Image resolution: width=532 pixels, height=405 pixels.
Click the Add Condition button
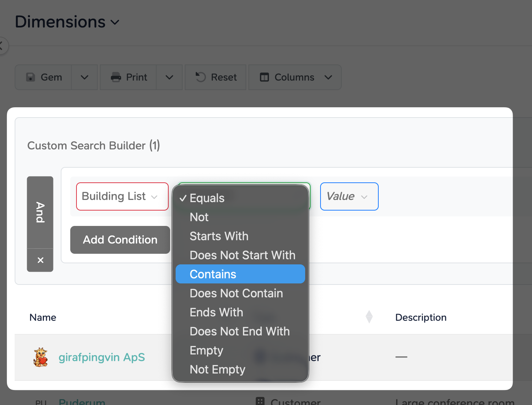coord(120,240)
